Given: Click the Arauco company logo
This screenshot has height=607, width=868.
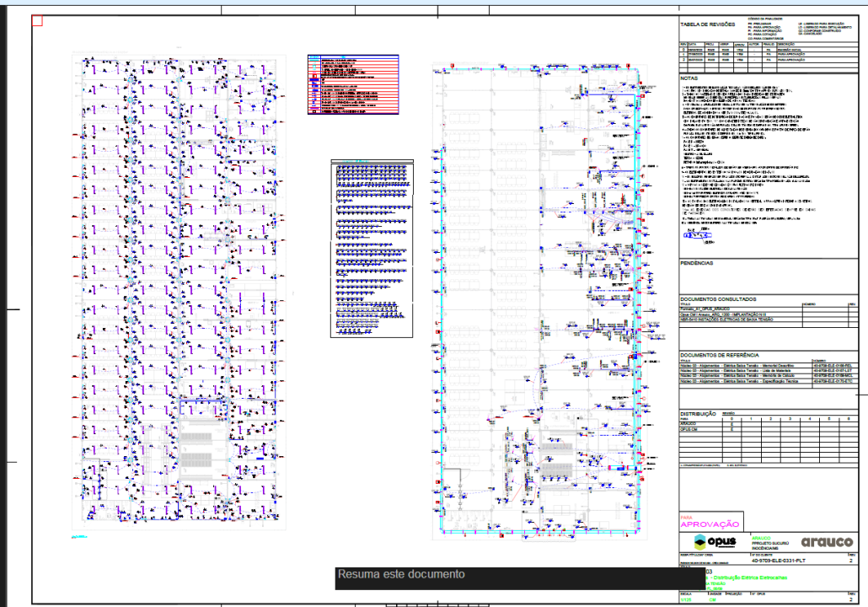Looking at the screenshot, I should (826, 541).
